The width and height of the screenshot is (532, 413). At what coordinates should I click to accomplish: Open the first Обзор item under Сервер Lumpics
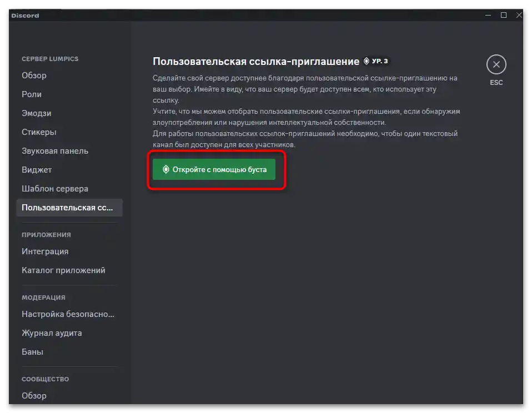[34, 75]
